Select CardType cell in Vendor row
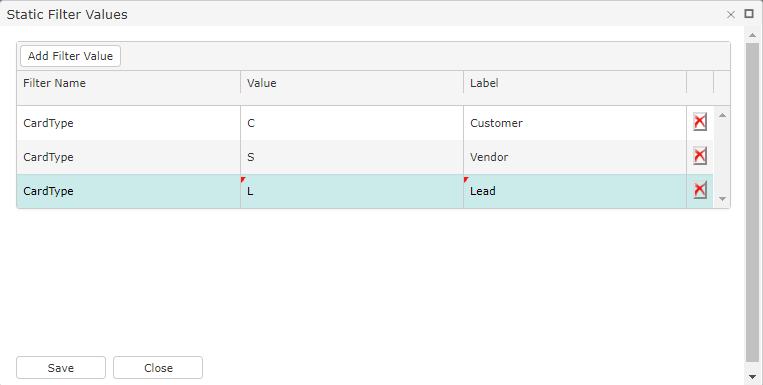The height and width of the screenshot is (385, 763). tap(128, 157)
